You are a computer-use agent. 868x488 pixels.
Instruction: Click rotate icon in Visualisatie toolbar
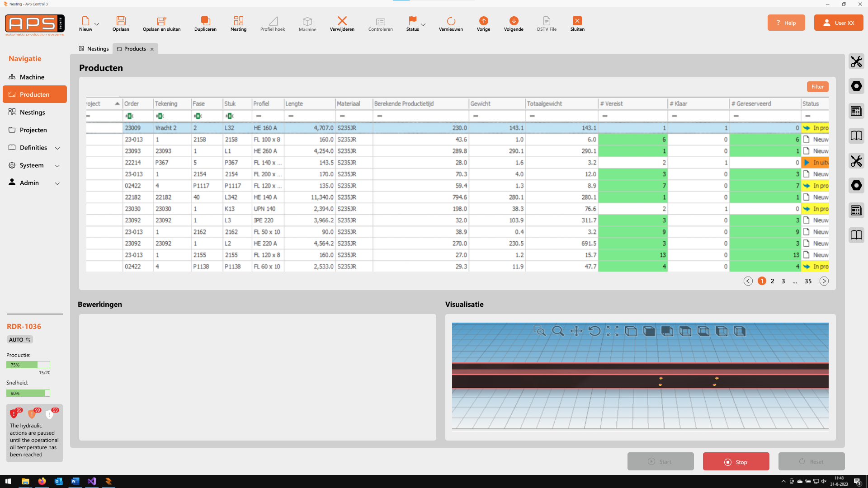[594, 331]
